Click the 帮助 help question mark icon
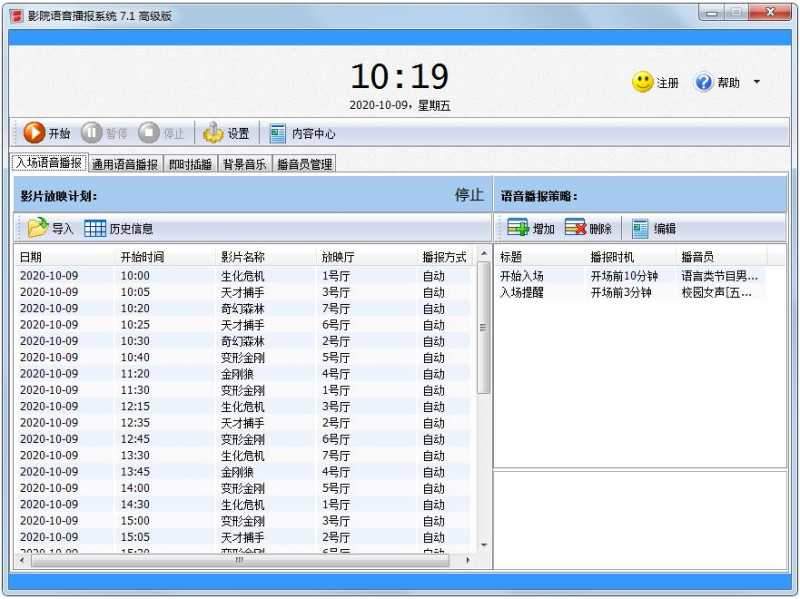Viewport: 800px width, 599px height. (x=705, y=84)
